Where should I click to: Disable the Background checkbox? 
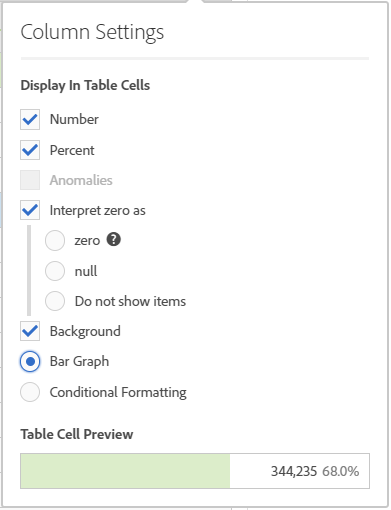(30, 331)
